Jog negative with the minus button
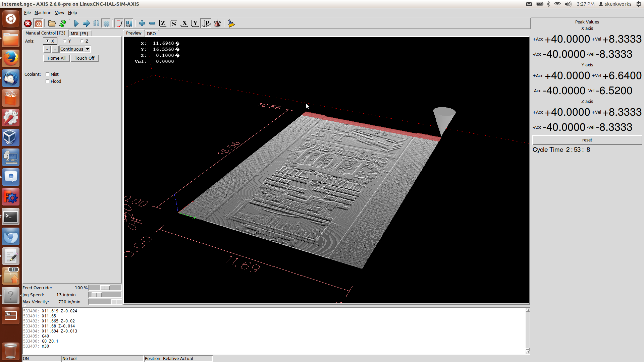This screenshot has width=644, height=362. point(47,49)
